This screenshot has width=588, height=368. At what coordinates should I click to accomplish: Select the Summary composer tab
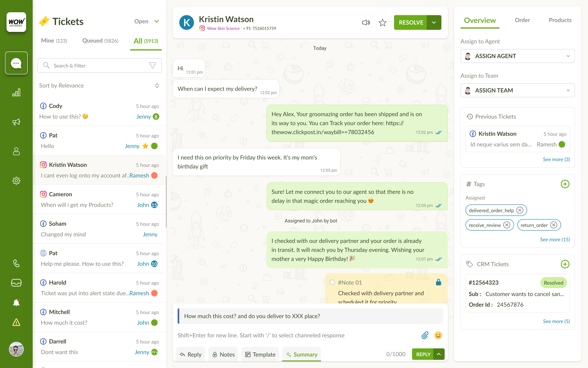pyautogui.click(x=302, y=354)
